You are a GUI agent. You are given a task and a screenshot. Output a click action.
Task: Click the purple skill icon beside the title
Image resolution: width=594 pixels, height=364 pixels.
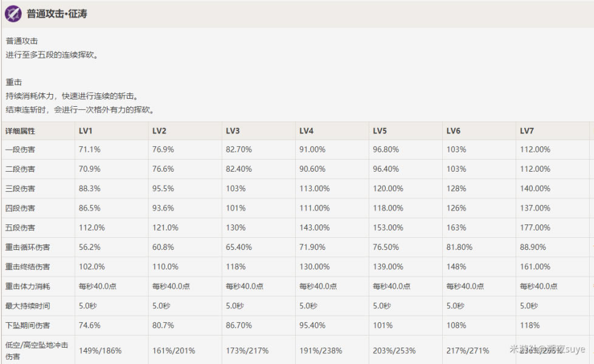[13, 13]
